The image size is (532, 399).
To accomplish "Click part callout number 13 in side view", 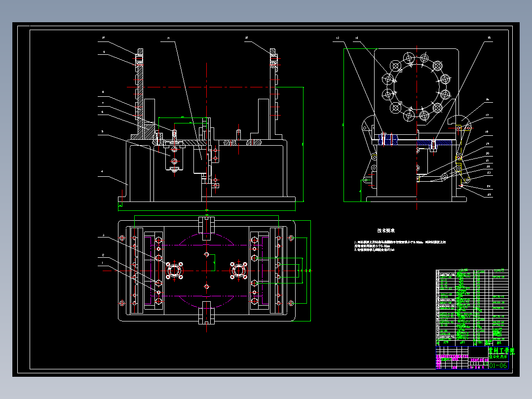I will coord(338,38).
